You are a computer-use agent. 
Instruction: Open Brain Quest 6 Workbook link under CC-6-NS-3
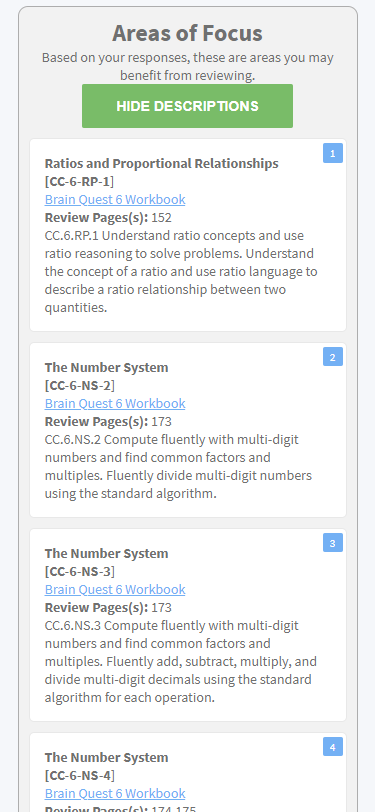(x=115, y=589)
